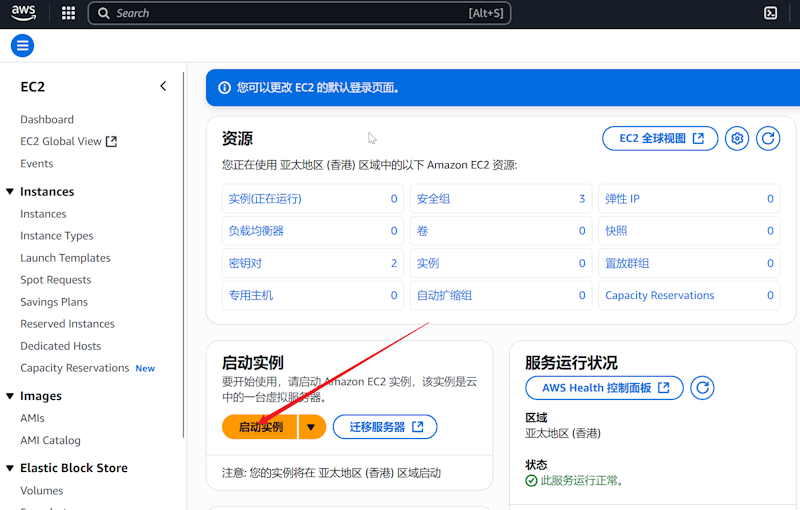The width and height of the screenshot is (800, 510).
Task: Collapse the Elastic Block Store section
Action: click(10, 468)
